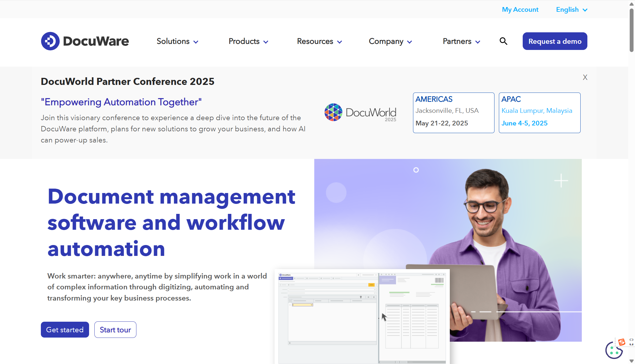
Task: Click the DocuWare logo icon
Action: 50,41
